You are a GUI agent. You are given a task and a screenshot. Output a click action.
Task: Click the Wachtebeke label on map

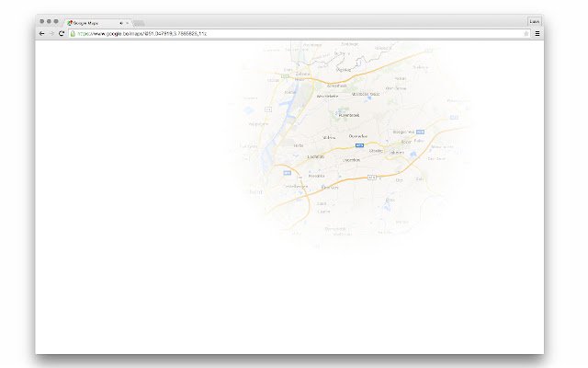point(327,97)
